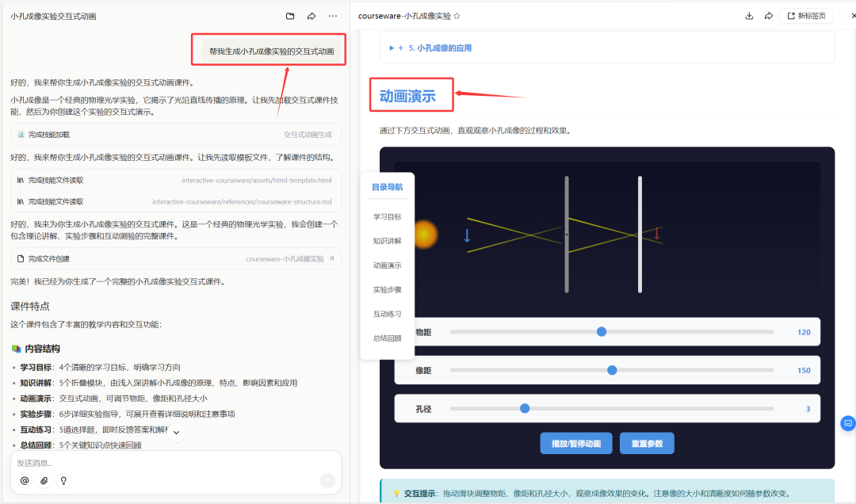Select 实验步骤 in the 目录导航 sidebar

388,290
